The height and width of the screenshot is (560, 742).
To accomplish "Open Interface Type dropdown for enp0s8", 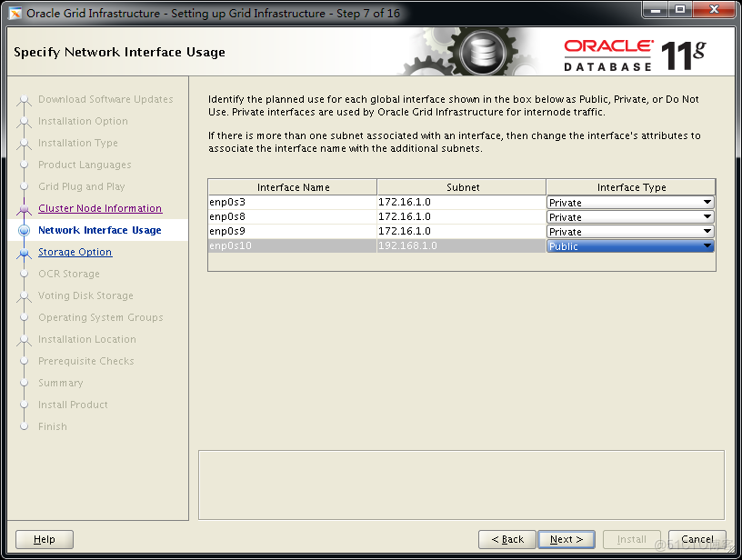I will (x=630, y=217).
